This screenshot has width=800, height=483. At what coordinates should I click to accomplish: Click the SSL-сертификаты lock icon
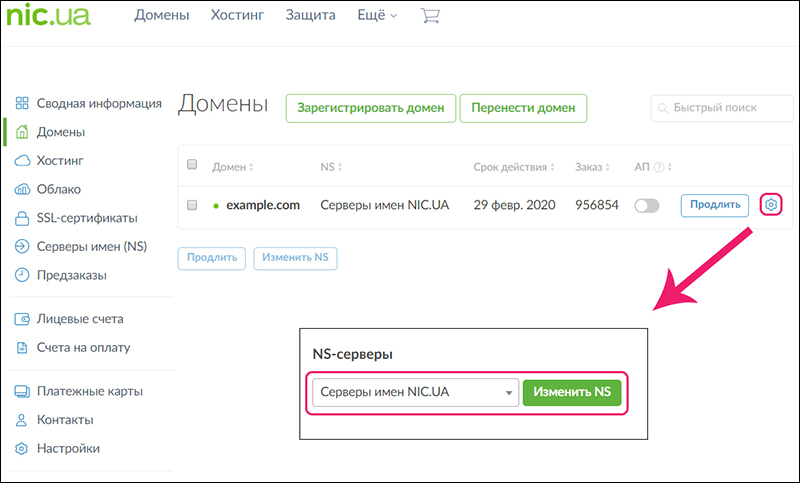(22, 218)
